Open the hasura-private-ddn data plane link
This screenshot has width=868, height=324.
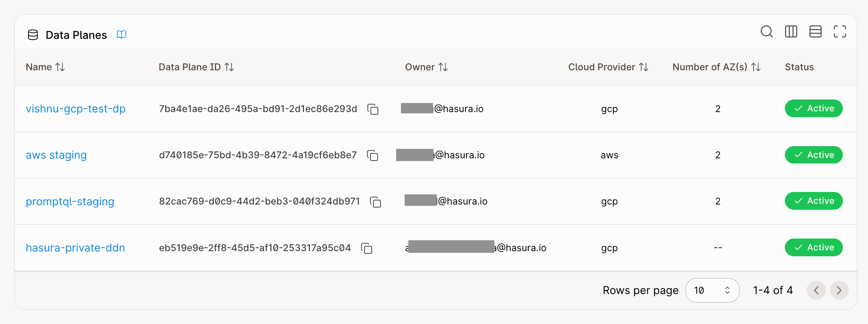click(x=75, y=248)
